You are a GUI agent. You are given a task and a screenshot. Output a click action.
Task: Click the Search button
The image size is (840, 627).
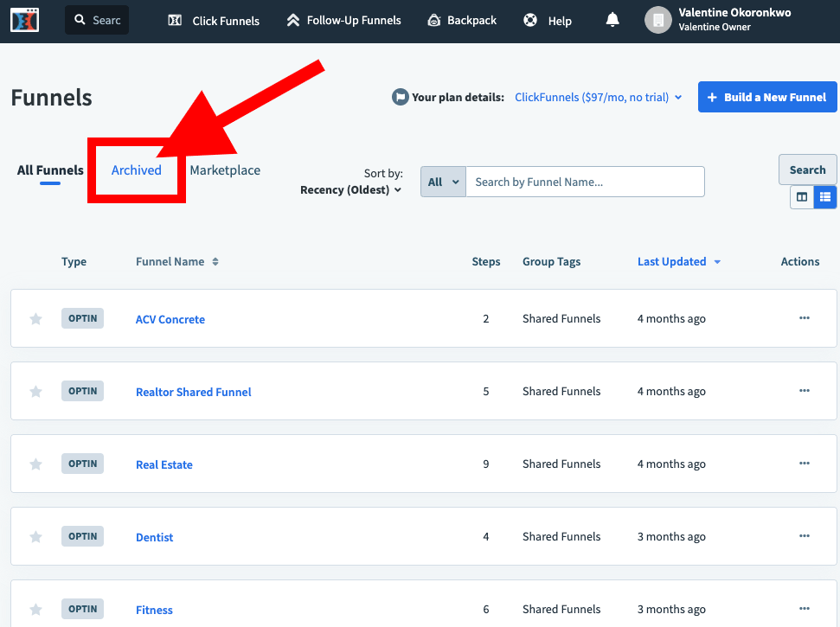[807, 170]
